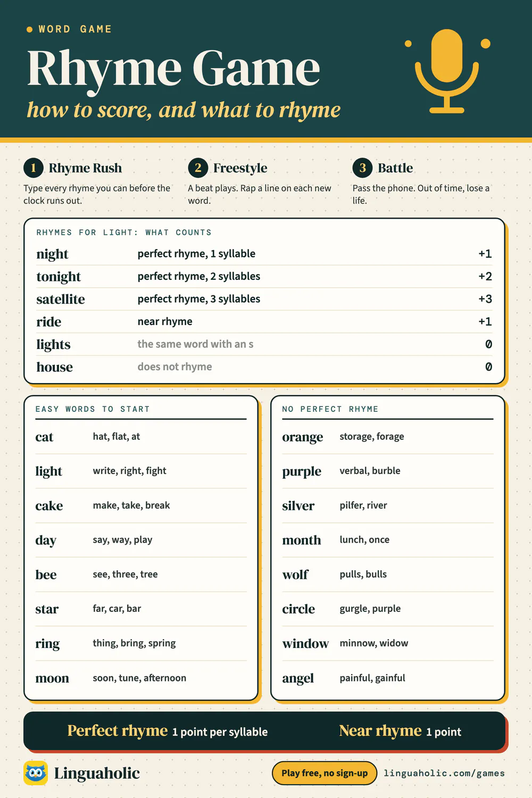Click 'hat, flat, at' rhymes
This screenshot has width=532, height=798.
pos(116,437)
